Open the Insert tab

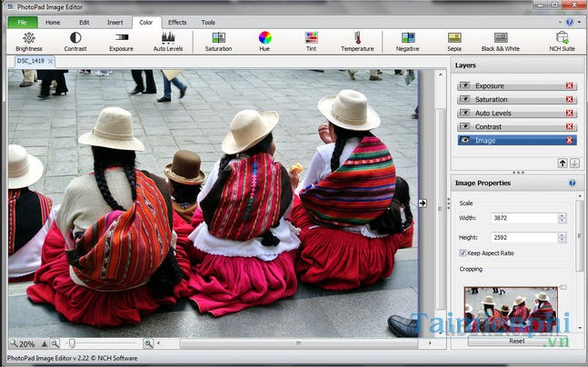point(115,23)
